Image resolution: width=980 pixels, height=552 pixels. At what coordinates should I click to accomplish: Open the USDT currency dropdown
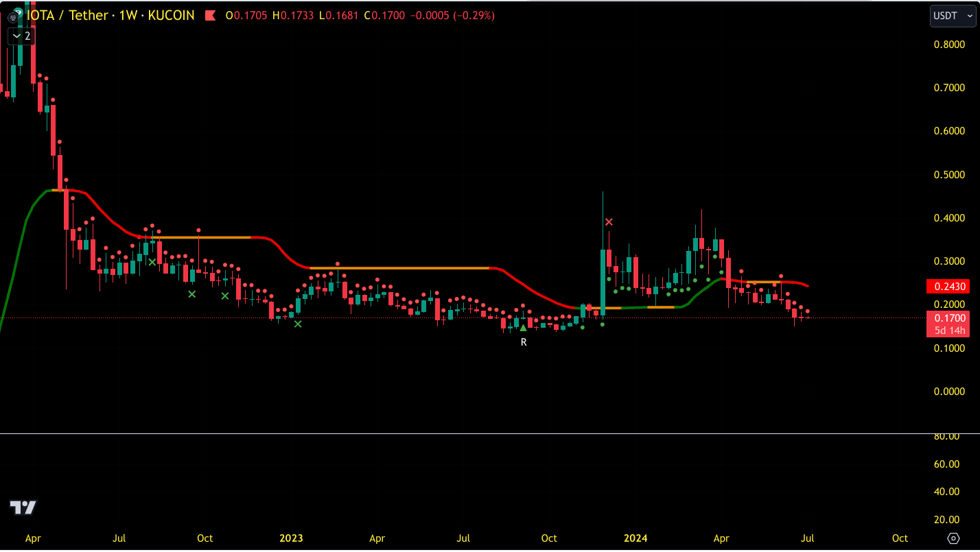click(x=953, y=16)
